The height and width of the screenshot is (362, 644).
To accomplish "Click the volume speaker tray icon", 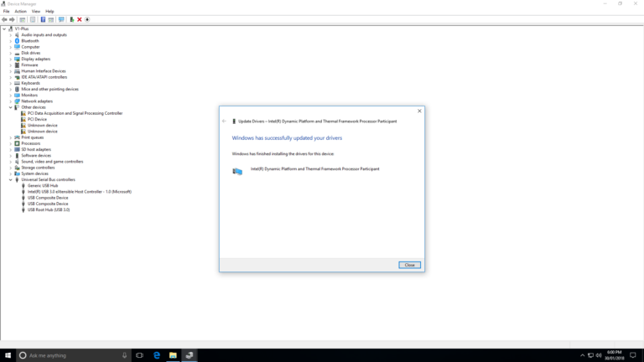I will [x=599, y=355].
